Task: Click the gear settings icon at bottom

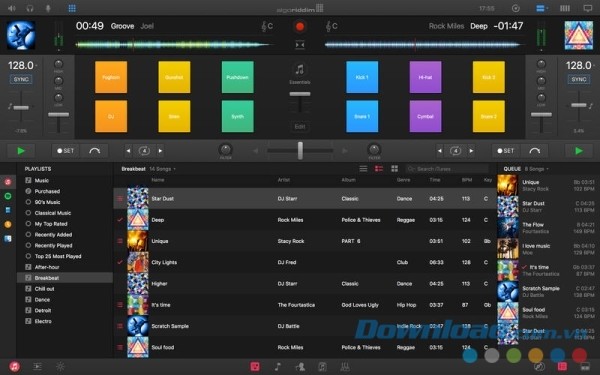Action: (60, 367)
